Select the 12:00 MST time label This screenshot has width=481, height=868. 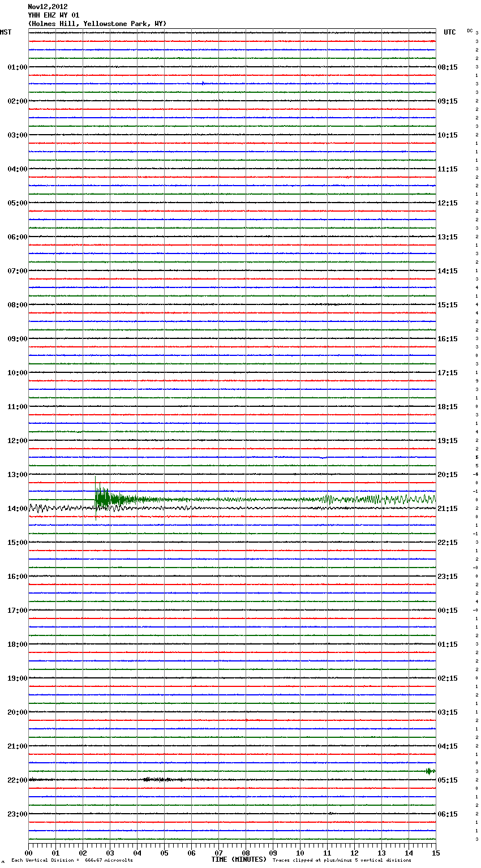pos(18,441)
